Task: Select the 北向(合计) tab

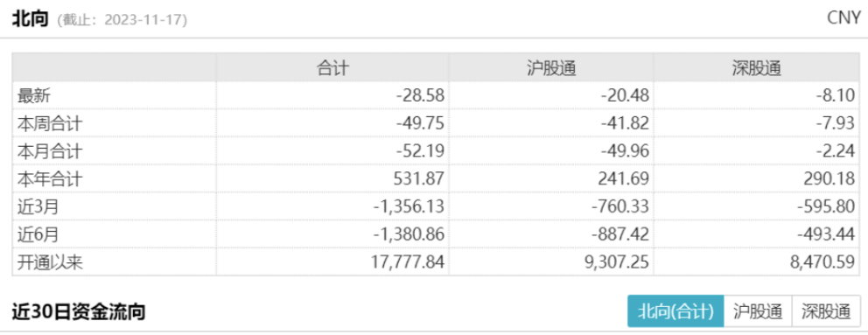Action: pyautogui.click(x=675, y=311)
